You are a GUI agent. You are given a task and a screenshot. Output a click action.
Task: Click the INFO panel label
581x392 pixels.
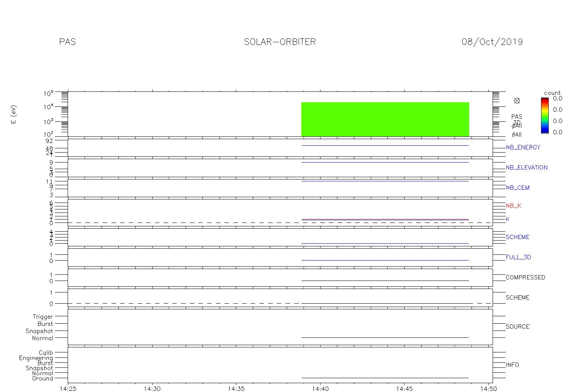pyautogui.click(x=512, y=365)
